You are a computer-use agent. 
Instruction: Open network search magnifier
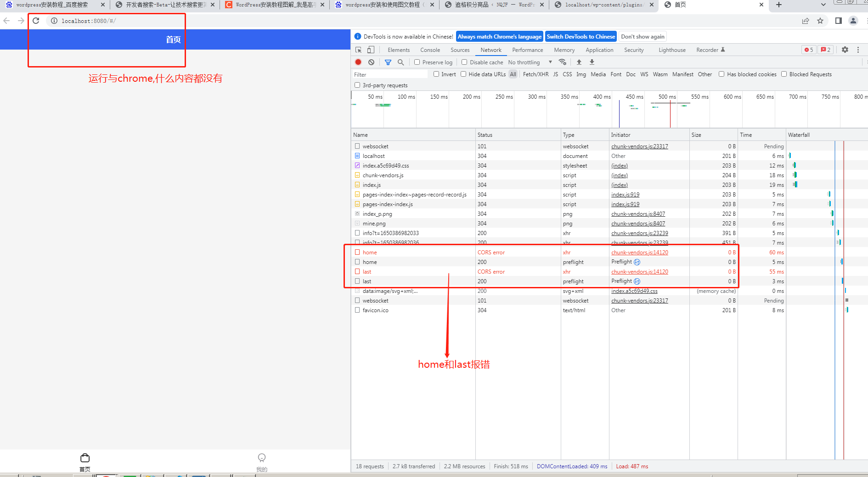point(400,62)
